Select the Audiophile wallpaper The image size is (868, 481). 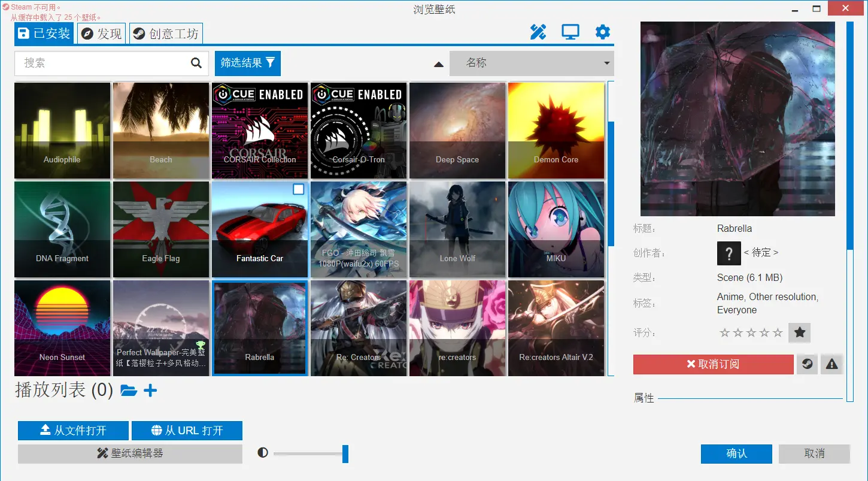(x=62, y=131)
